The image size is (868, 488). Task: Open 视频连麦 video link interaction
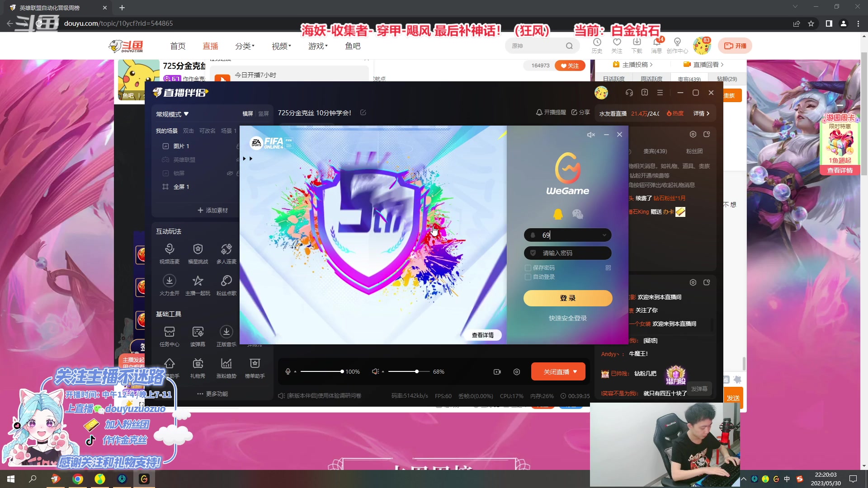click(x=170, y=253)
